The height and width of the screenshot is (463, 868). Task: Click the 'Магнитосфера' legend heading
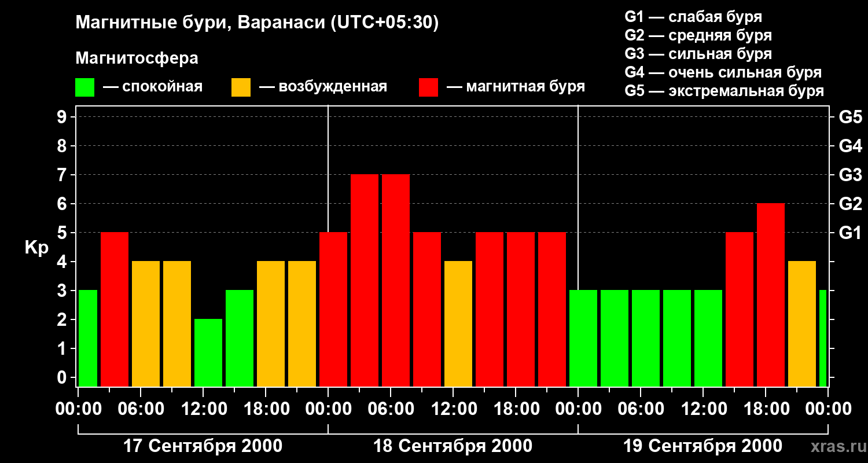click(x=137, y=58)
